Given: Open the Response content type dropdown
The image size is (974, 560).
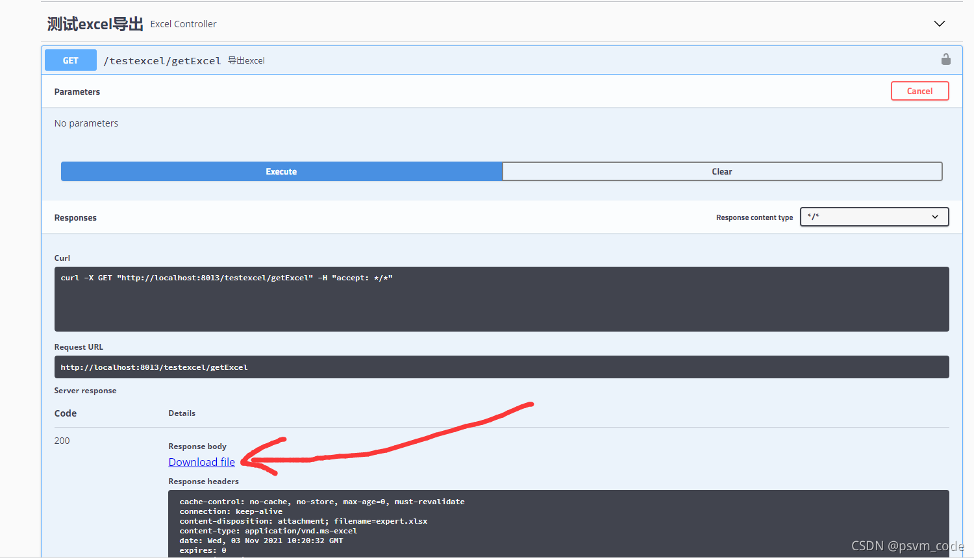Looking at the screenshot, I should [874, 217].
